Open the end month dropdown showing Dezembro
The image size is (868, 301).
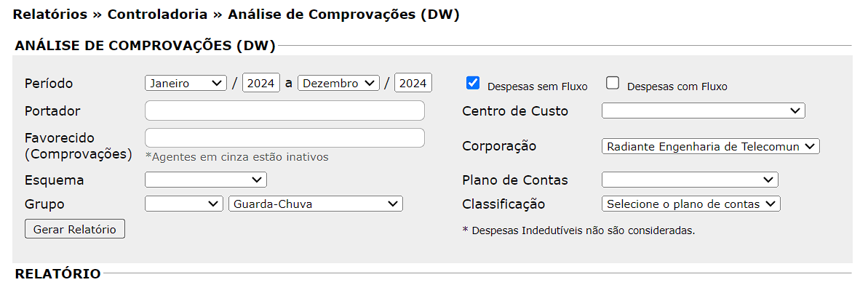pos(338,83)
